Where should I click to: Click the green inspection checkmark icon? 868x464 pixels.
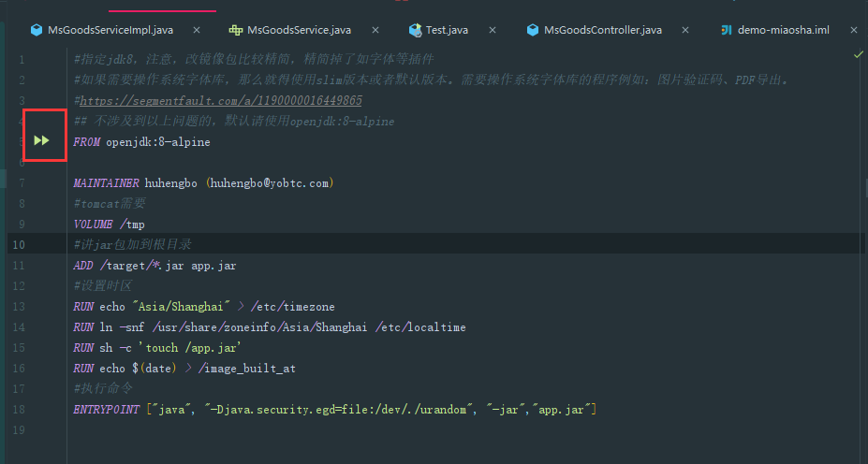pyautogui.click(x=859, y=56)
